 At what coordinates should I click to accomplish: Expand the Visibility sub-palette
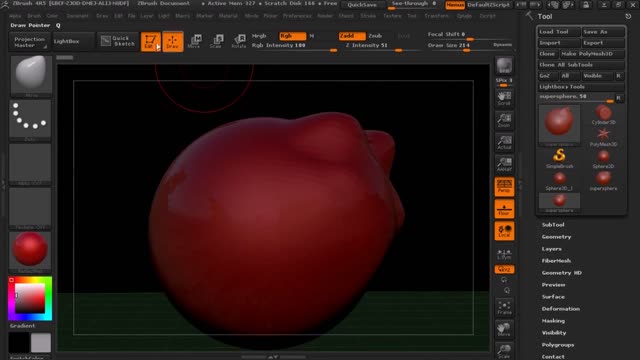tap(554, 333)
